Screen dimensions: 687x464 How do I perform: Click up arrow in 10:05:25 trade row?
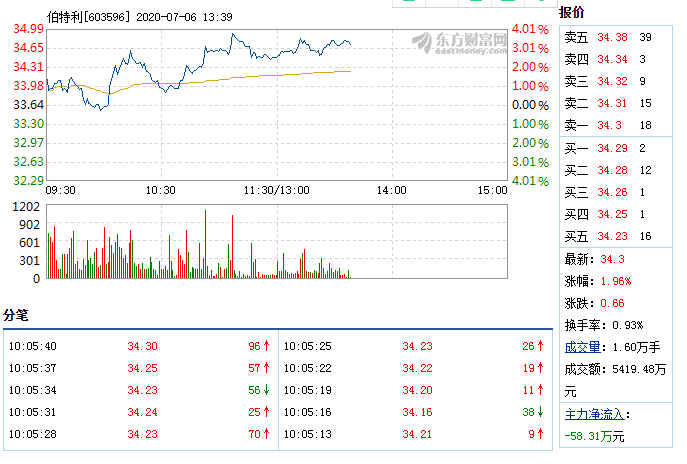pos(540,345)
